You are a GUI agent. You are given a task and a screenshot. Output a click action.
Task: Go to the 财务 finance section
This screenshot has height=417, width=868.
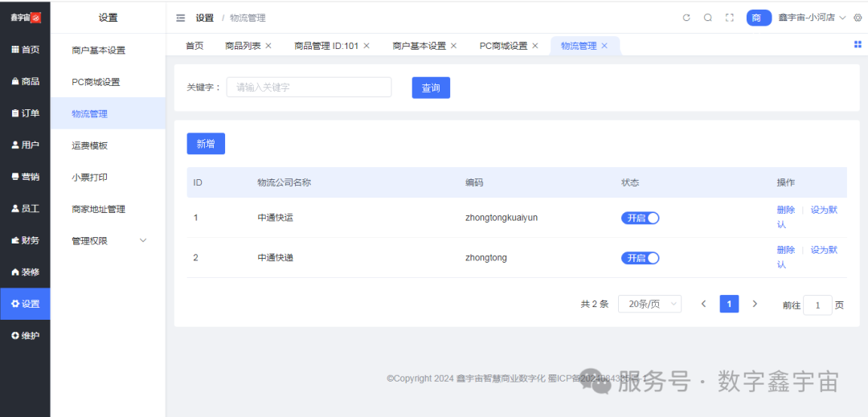click(x=25, y=240)
